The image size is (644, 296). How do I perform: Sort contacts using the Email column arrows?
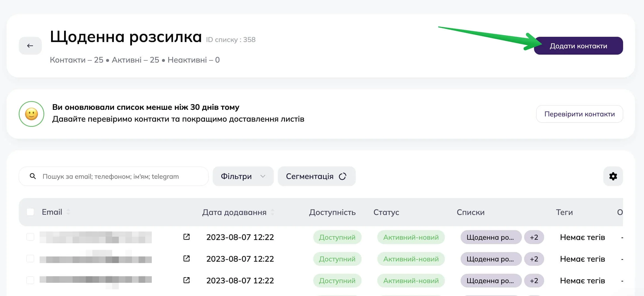pos(68,212)
